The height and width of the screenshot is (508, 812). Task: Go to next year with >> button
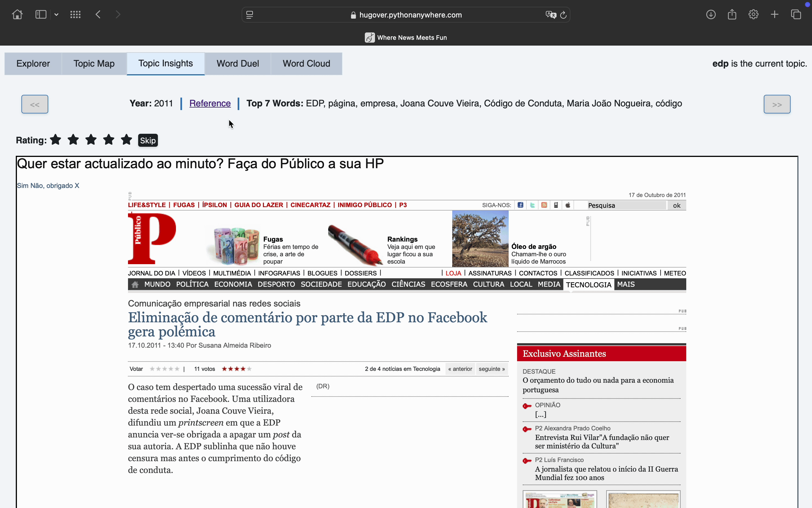point(777,104)
